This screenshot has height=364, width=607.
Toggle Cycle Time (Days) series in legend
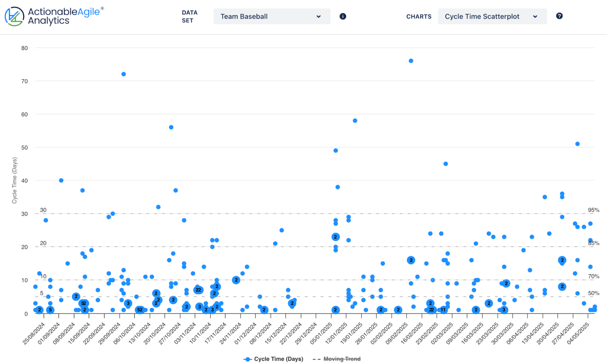278,359
